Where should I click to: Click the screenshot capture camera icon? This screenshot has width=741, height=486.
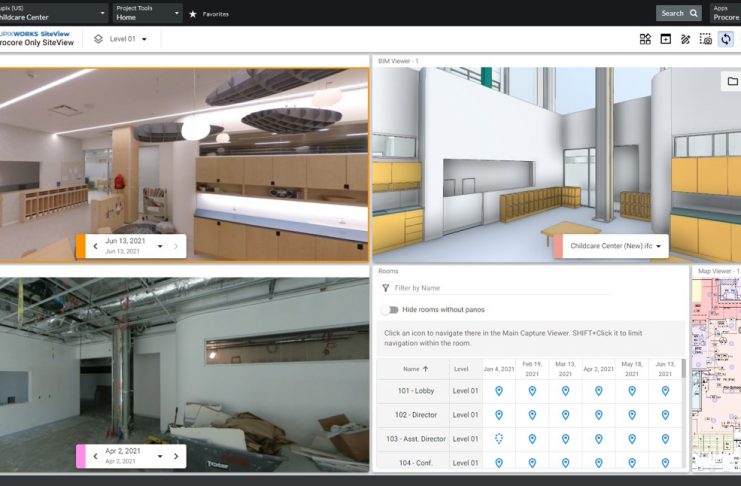pos(705,39)
